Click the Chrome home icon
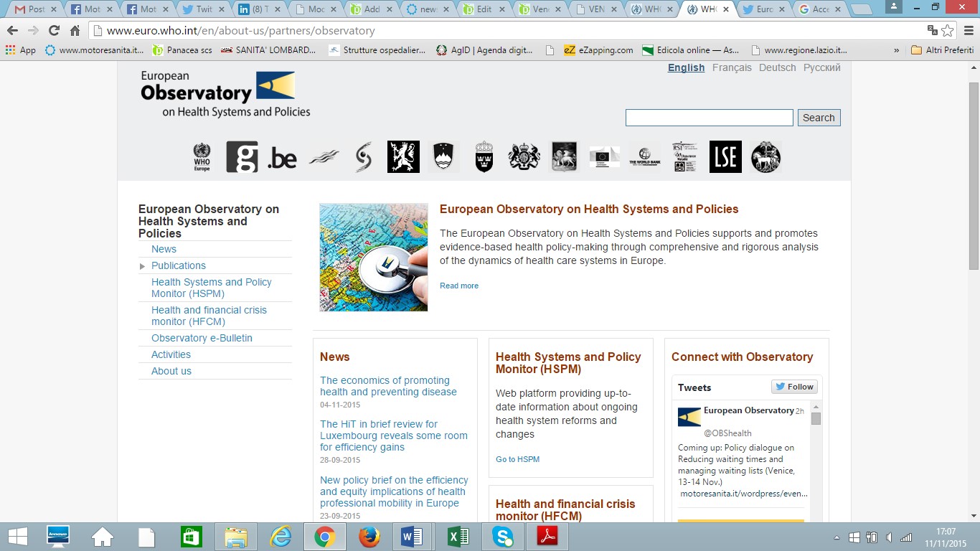 click(x=75, y=31)
